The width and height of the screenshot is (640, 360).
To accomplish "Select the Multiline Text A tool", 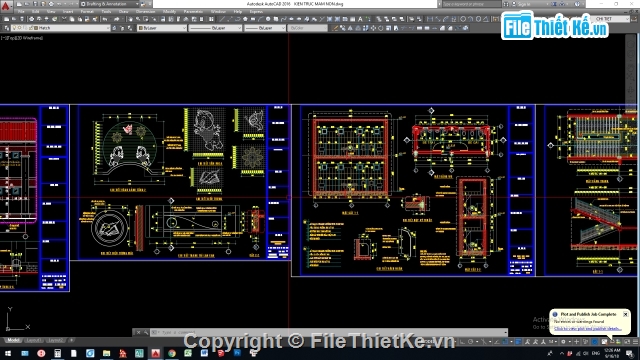I will [360, 19].
